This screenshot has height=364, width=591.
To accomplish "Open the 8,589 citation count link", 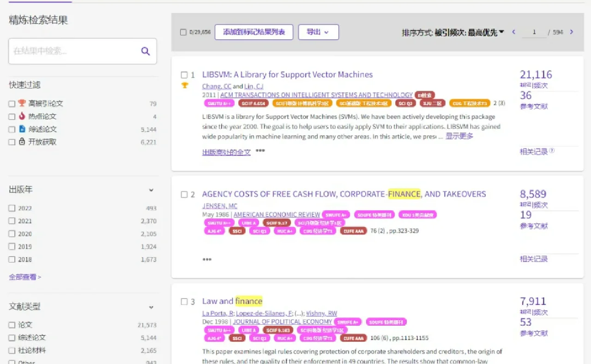I will point(533,194).
